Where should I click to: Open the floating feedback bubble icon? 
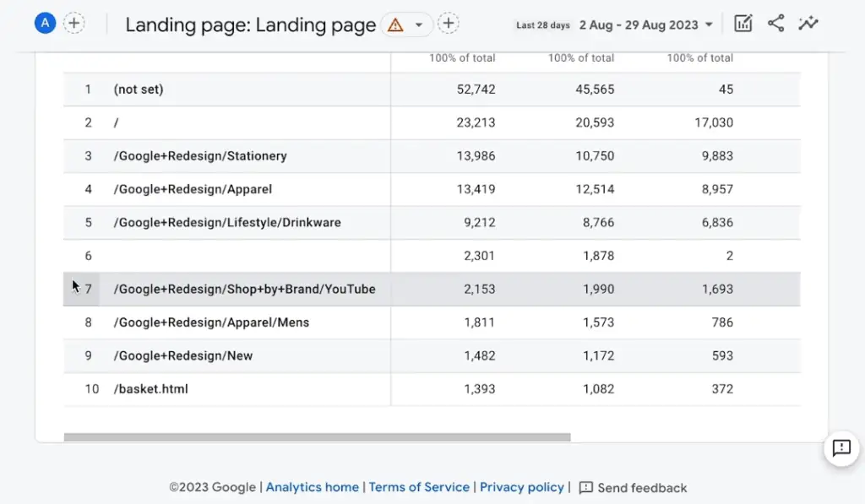[841, 449]
